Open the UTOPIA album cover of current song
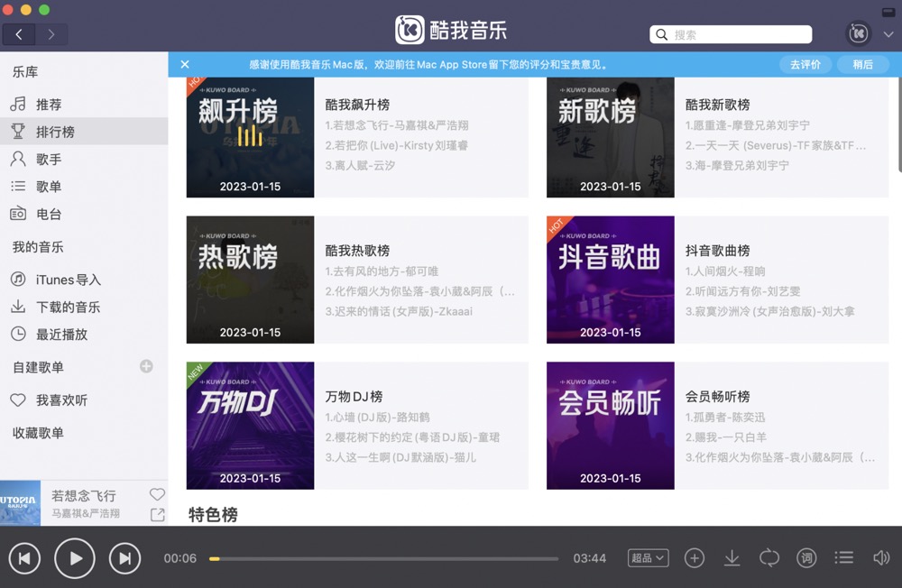This screenshot has height=588, width=902. click(x=20, y=503)
